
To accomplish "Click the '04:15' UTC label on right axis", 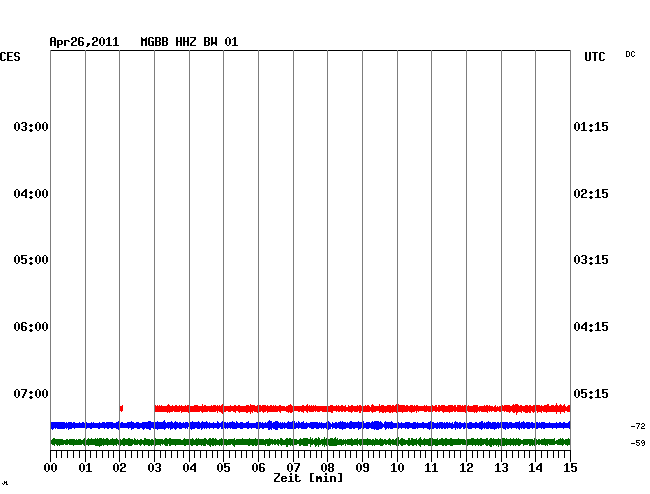I will [x=591, y=327].
